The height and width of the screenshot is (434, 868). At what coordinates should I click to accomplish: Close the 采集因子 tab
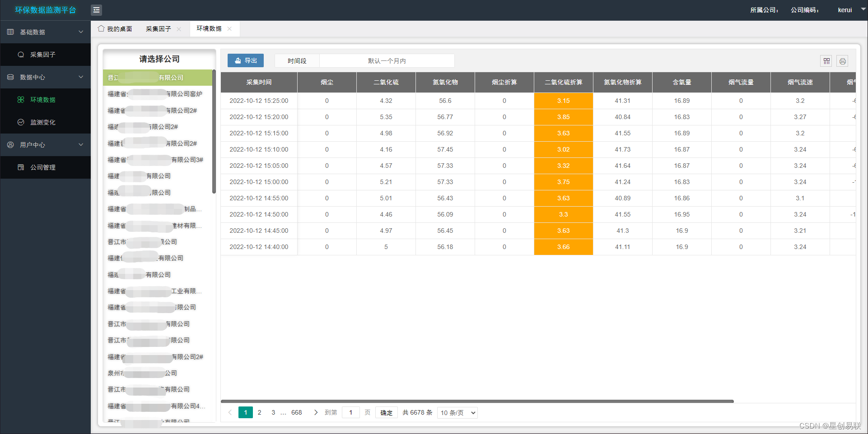(179, 29)
